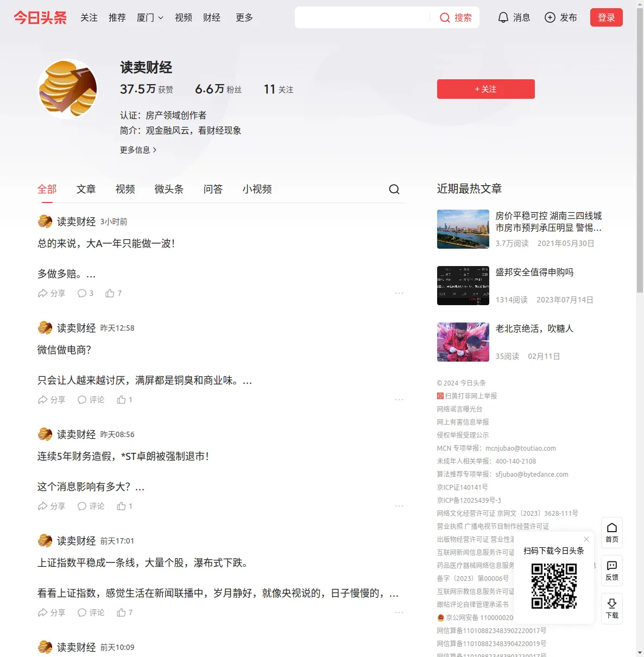This screenshot has height=657, width=644.
Task: Open the 问答 tab
Action: coord(213,189)
